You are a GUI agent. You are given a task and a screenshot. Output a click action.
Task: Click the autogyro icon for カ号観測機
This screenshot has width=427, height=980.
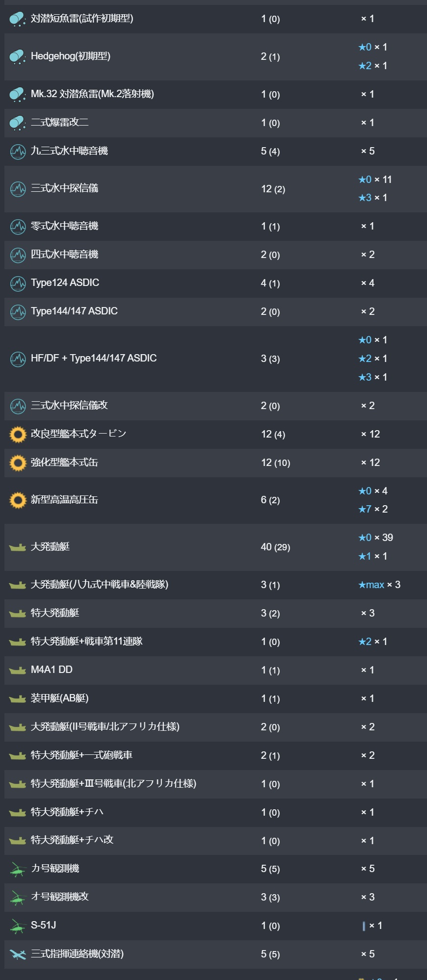pyautogui.click(x=18, y=870)
